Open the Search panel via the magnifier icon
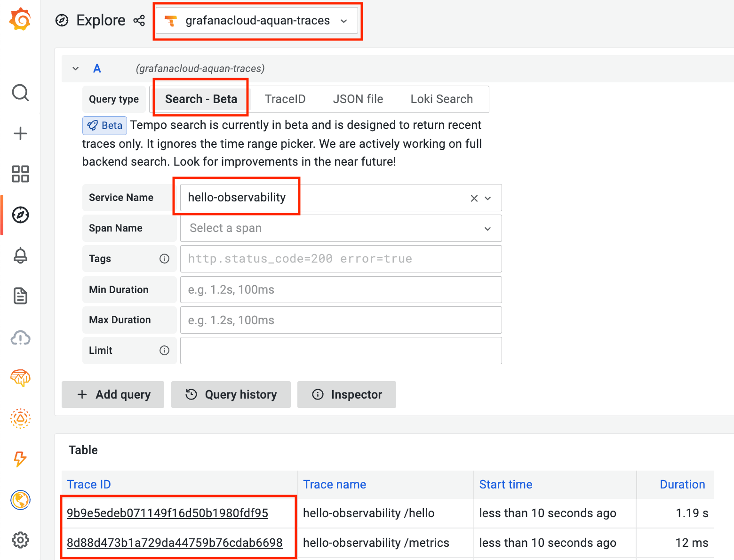The width and height of the screenshot is (734, 560). [x=20, y=93]
